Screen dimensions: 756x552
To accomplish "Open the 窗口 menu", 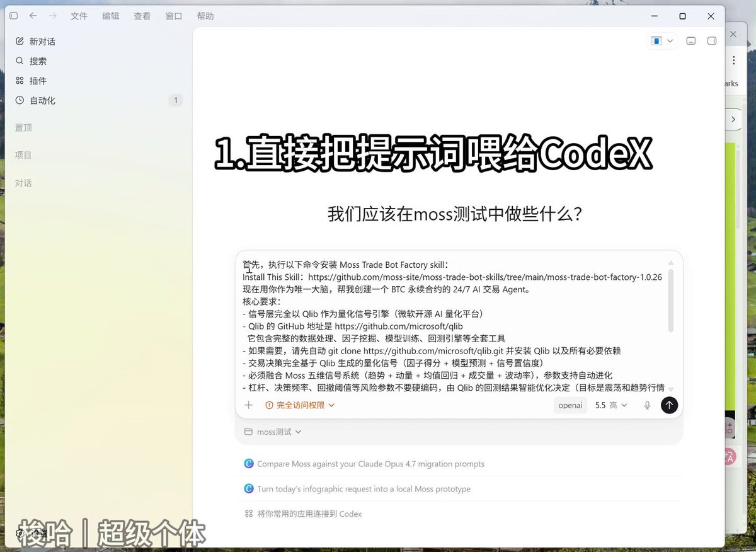I will pos(174,16).
